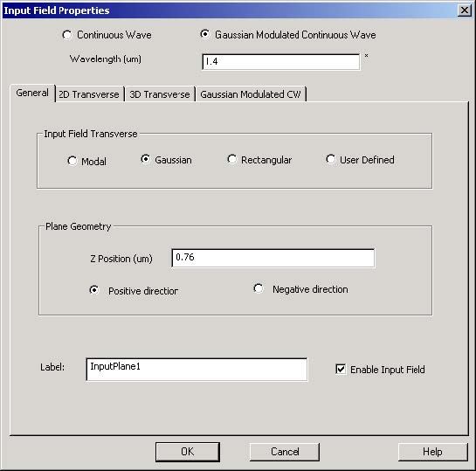Confirm with the OK button
476x471 pixels.
click(188, 452)
